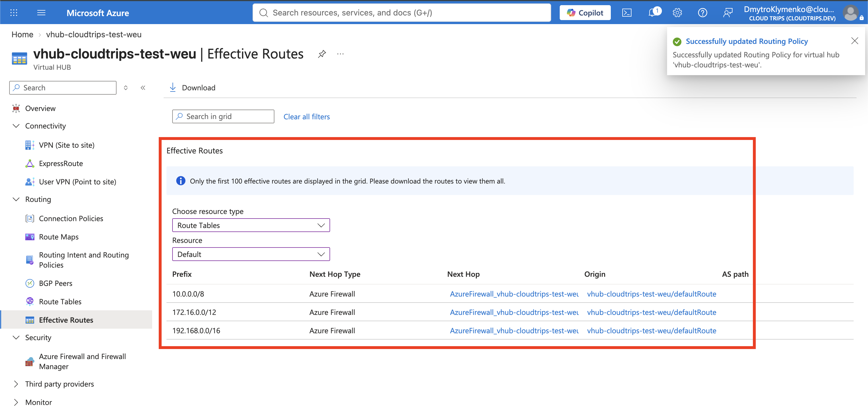The width and height of the screenshot is (868, 417).
Task: Open Next Hop firewall link for 192.168.0.0/16
Action: [x=514, y=330]
